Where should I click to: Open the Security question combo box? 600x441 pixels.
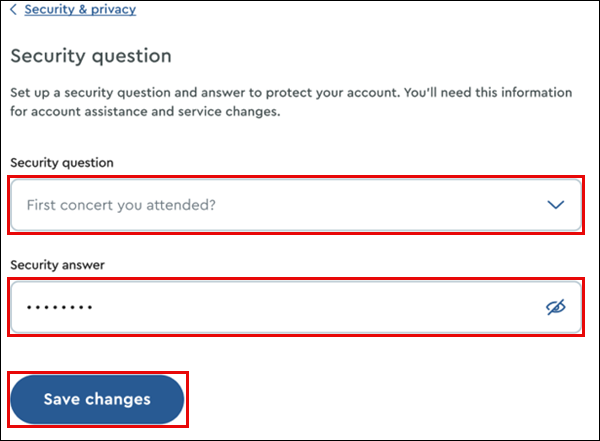coord(296,205)
